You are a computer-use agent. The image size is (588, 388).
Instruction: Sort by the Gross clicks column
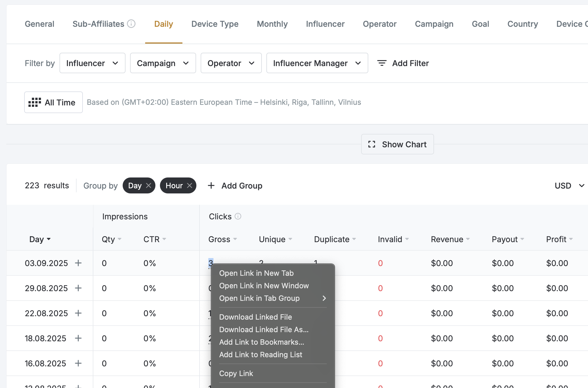tap(223, 239)
